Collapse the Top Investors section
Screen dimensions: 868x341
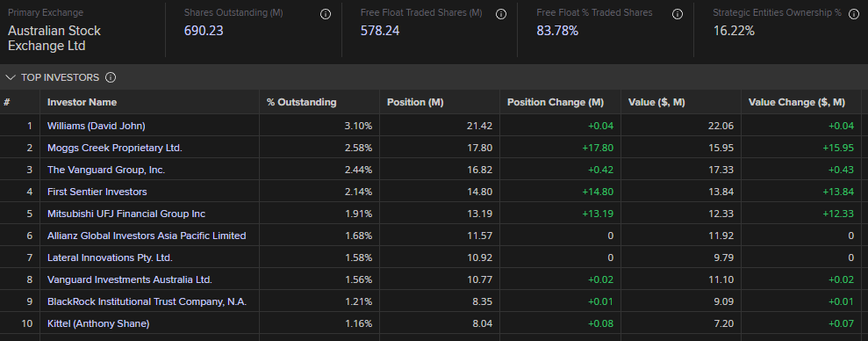click(x=10, y=77)
